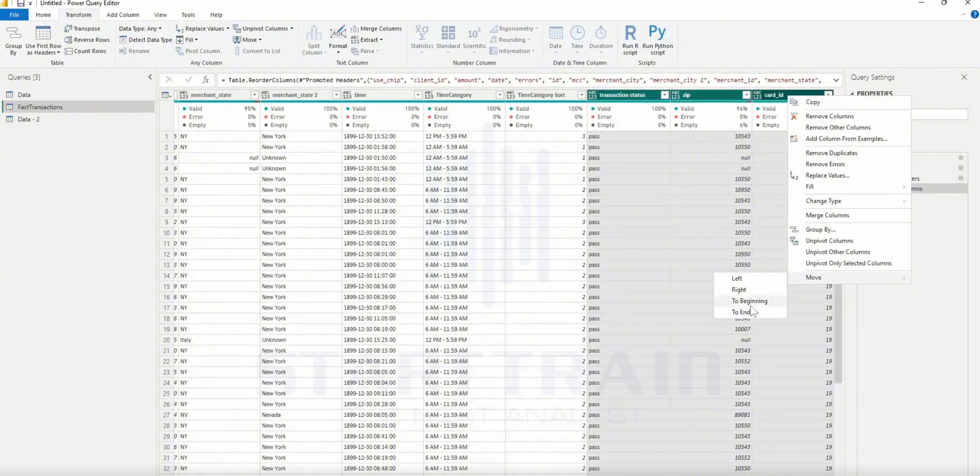Image resolution: width=980 pixels, height=476 pixels.
Task: Click the Group By icon
Action: click(13, 40)
